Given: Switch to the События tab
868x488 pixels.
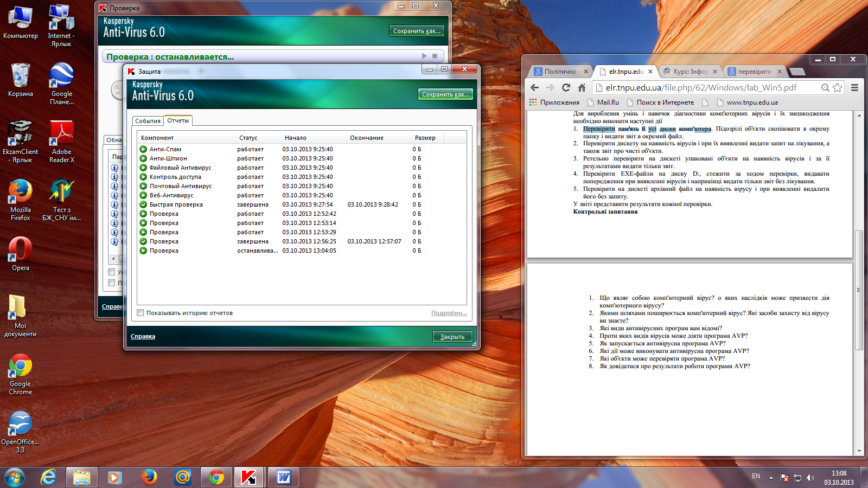Looking at the screenshot, I should (x=148, y=121).
